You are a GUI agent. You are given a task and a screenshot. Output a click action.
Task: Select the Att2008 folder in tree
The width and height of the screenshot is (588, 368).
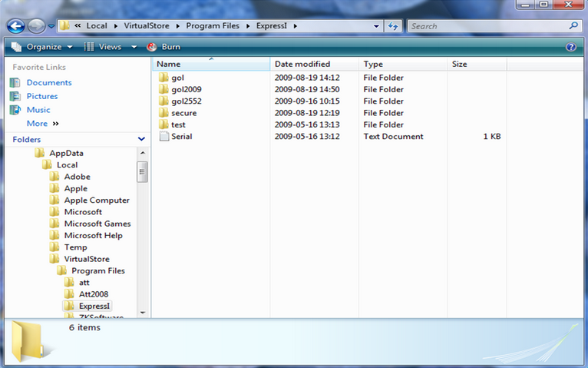94,294
